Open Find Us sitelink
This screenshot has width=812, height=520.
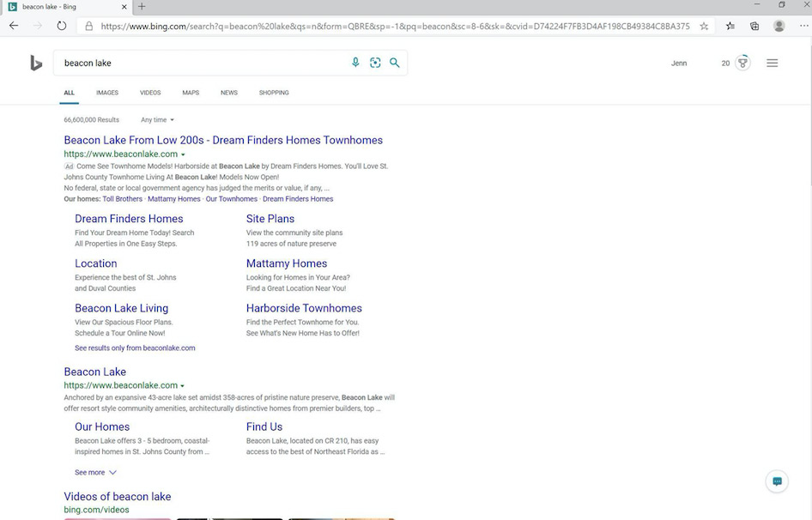click(x=264, y=426)
